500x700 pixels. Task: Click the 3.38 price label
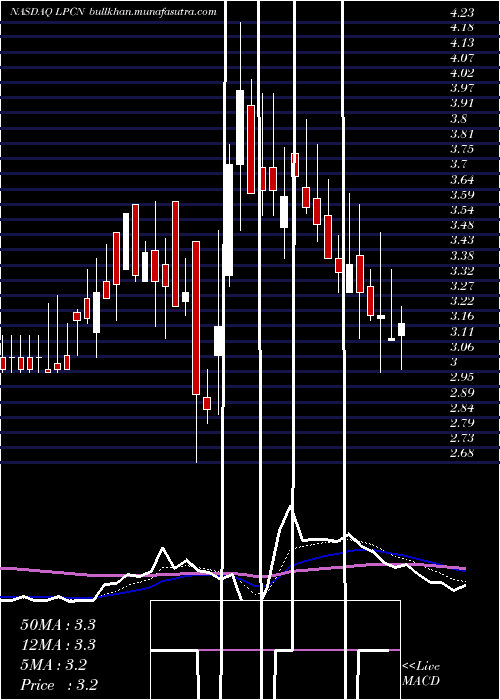coord(462,256)
